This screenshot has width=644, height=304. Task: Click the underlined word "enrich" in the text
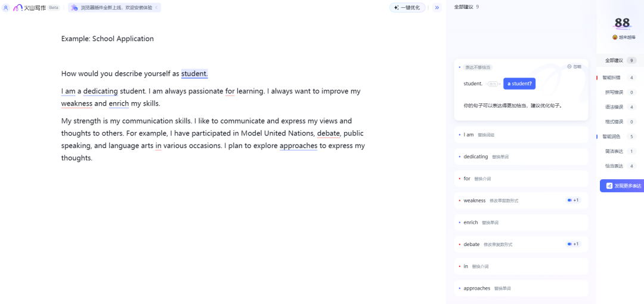(x=119, y=103)
